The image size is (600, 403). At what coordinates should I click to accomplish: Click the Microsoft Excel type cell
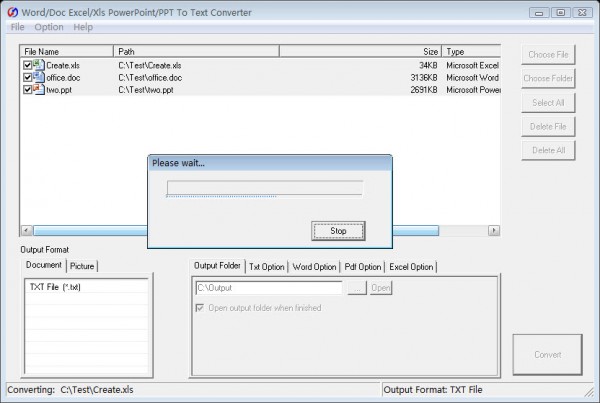[x=472, y=65]
